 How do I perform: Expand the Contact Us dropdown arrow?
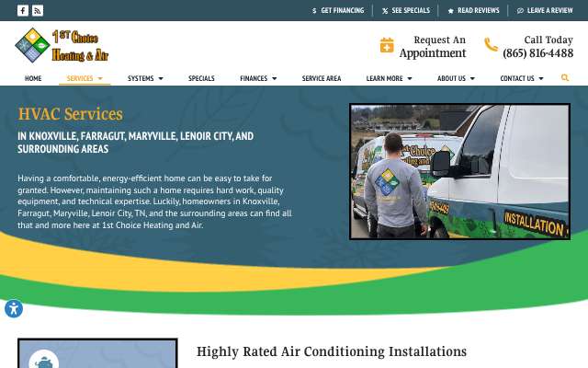(541, 78)
